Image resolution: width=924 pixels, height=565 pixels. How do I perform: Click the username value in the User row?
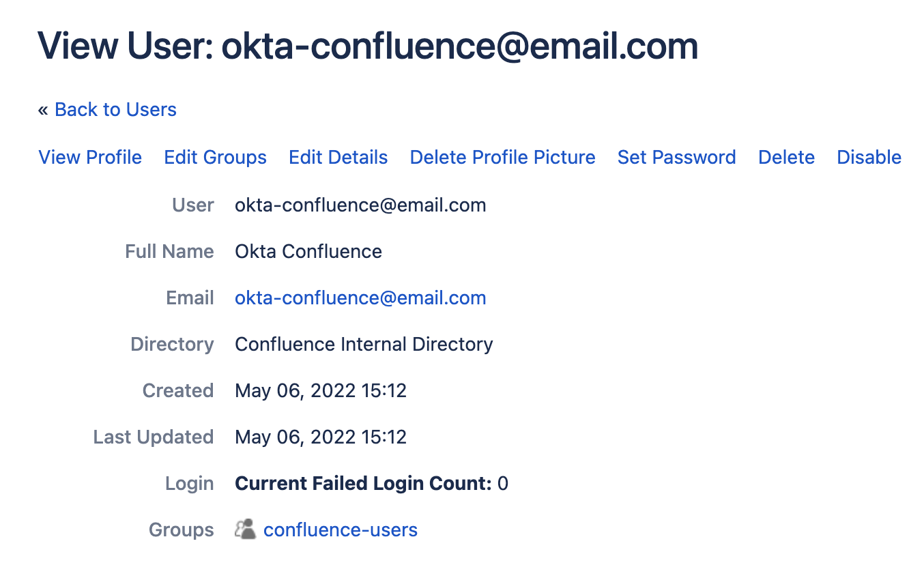click(x=360, y=205)
